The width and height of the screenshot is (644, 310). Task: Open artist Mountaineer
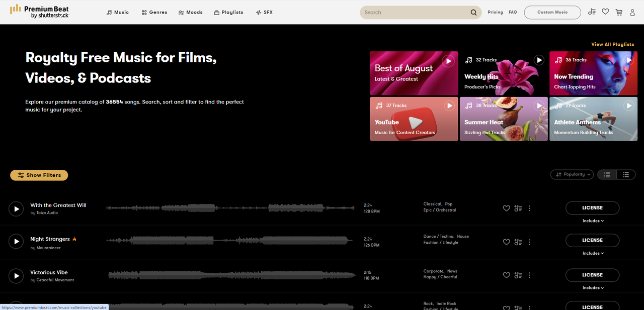coord(48,248)
